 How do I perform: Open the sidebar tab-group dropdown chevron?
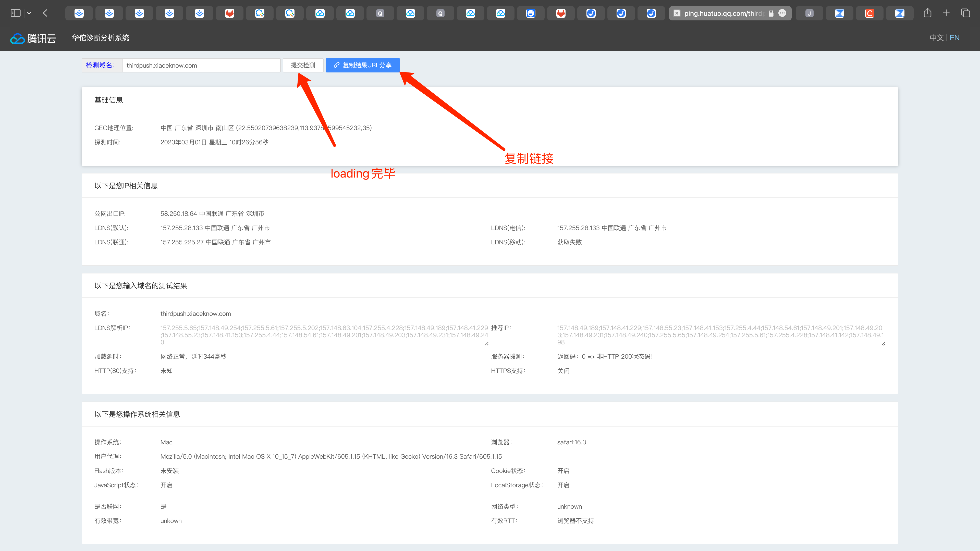[29, 13]
